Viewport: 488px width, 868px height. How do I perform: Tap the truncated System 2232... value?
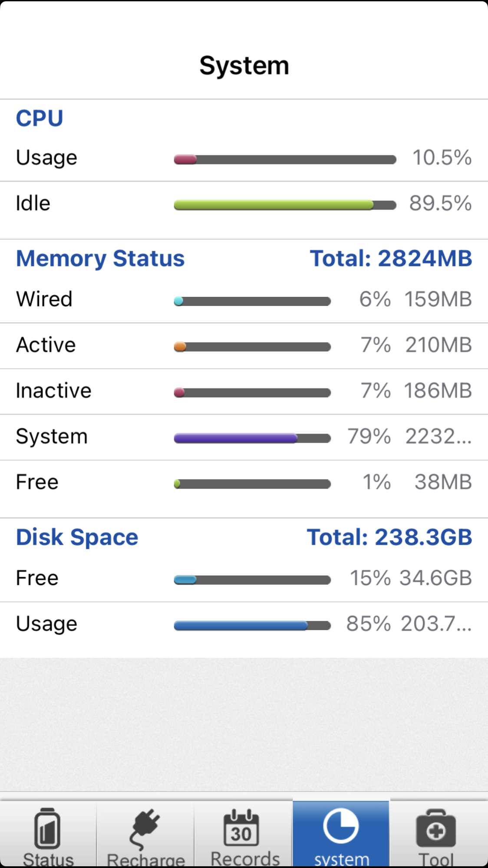(438, 436)
